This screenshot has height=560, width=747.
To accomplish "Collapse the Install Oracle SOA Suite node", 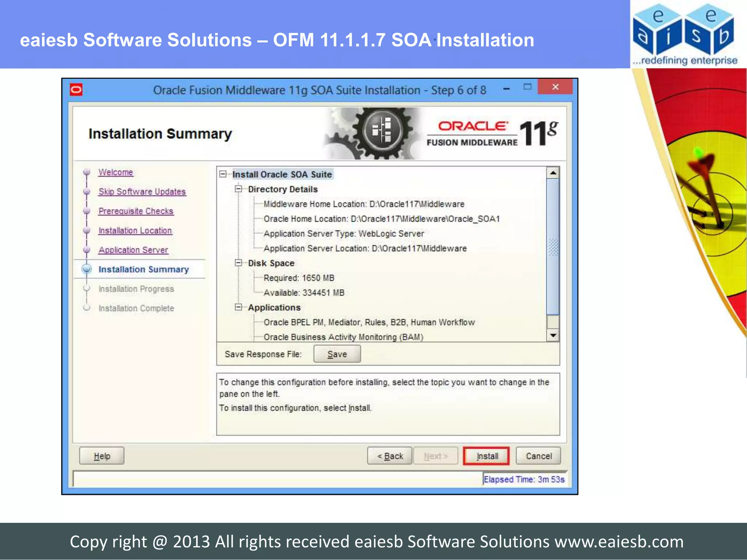I will 223,174.
